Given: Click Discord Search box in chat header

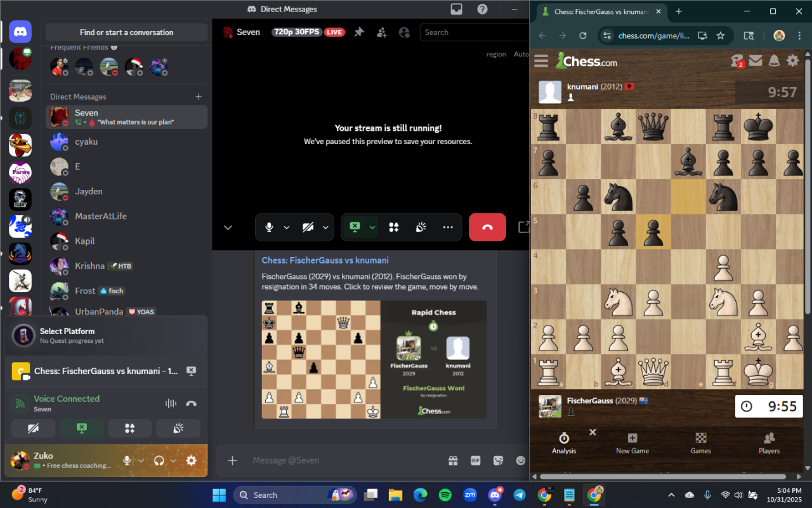Looking at the screenshot, I should point(474,32).
